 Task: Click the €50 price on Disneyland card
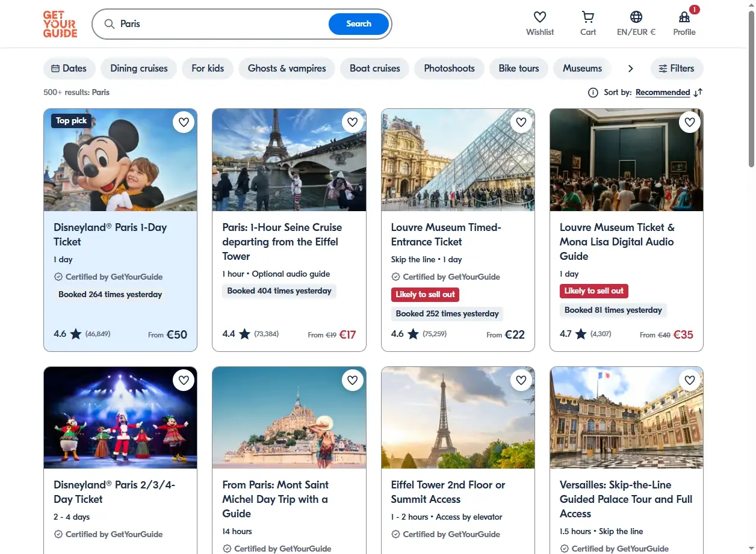point(177,334)
